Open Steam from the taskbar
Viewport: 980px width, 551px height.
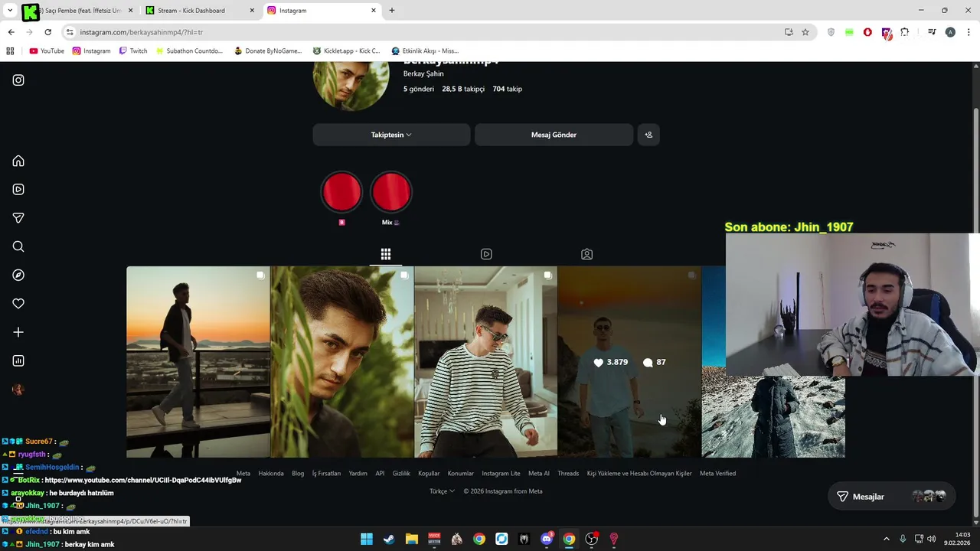click(x=389, y=539)
